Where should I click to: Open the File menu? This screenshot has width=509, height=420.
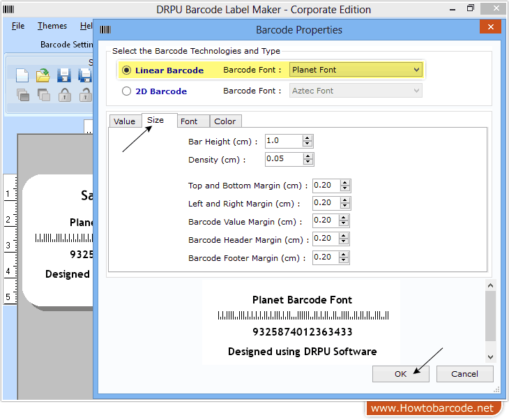18,26
